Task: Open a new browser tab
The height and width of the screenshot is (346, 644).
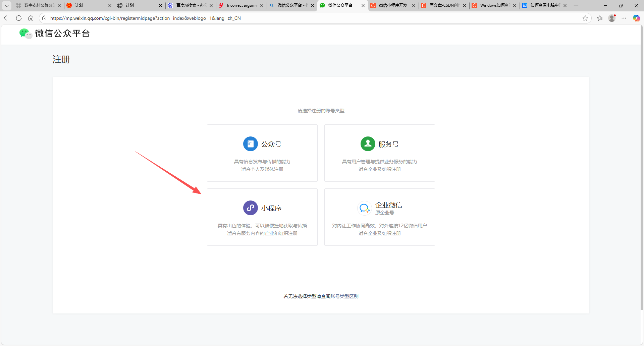Action: point(576,5)
